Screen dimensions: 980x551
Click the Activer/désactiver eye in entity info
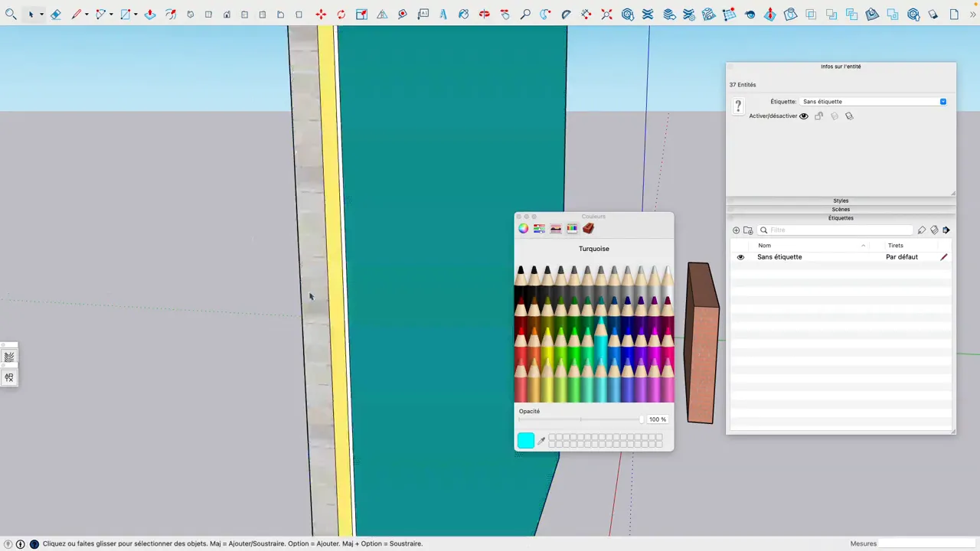pyautogui.click(x=803, y=116)
